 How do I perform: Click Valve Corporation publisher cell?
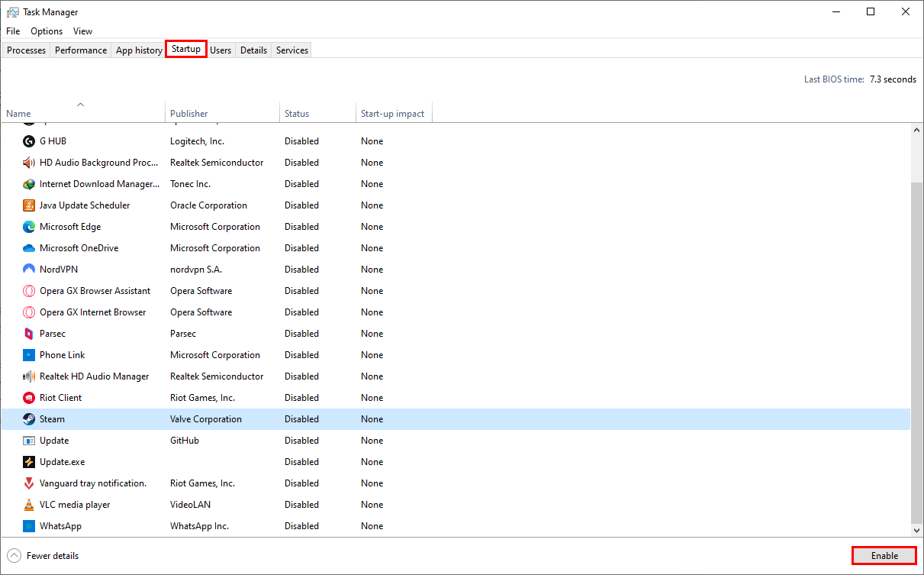coord(206,419)
